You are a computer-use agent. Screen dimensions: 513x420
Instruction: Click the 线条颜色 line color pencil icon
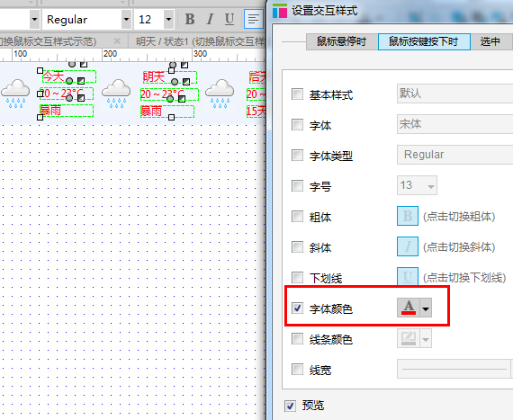[409, 338]
